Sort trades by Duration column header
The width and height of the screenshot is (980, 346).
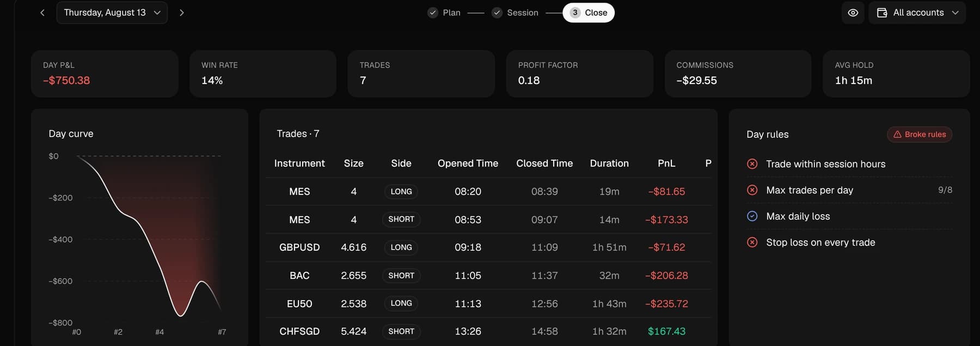(x=609, y=163)
